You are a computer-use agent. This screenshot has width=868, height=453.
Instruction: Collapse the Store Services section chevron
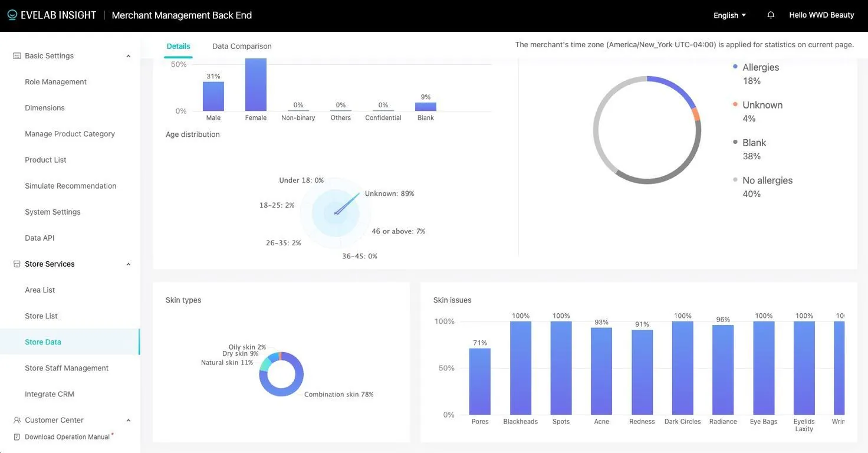pos(129,264)
